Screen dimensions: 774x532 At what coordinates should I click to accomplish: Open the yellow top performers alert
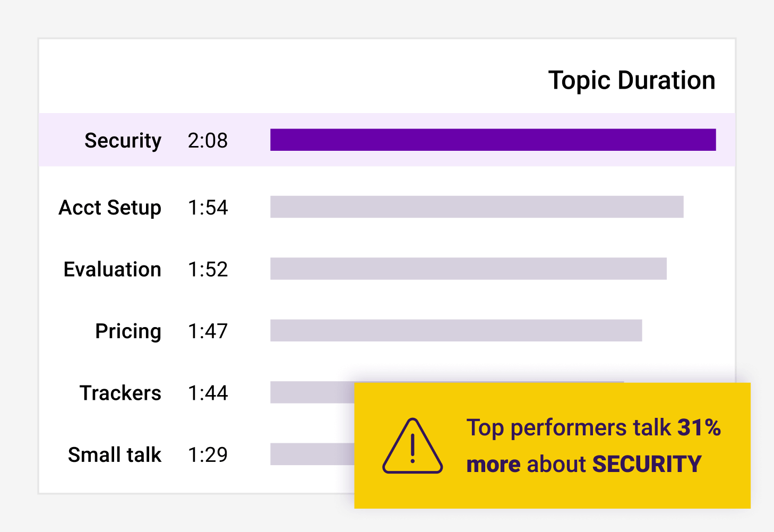point(552,445)
